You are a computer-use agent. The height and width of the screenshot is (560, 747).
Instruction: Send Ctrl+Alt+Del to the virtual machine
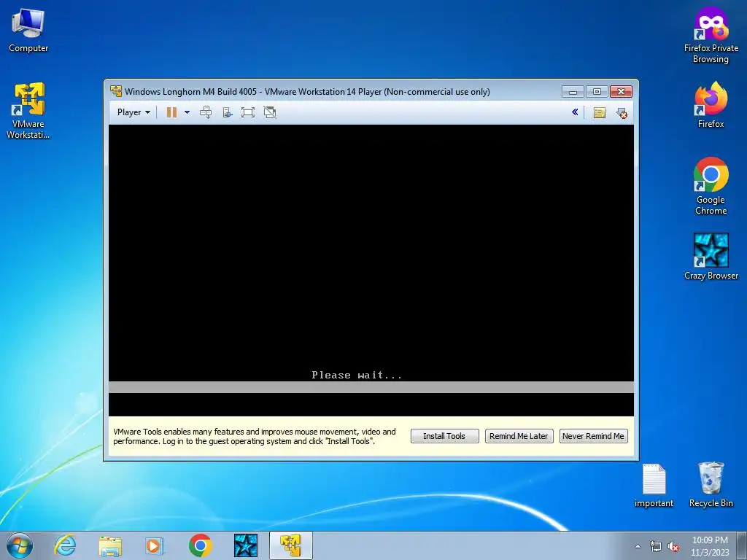206,112
